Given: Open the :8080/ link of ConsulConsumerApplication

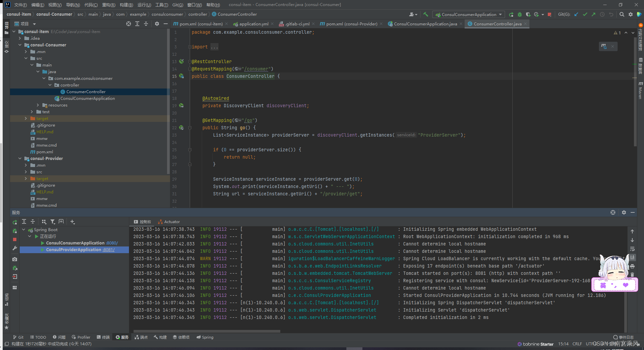Looking at the screenshot, I should (112, 243).
